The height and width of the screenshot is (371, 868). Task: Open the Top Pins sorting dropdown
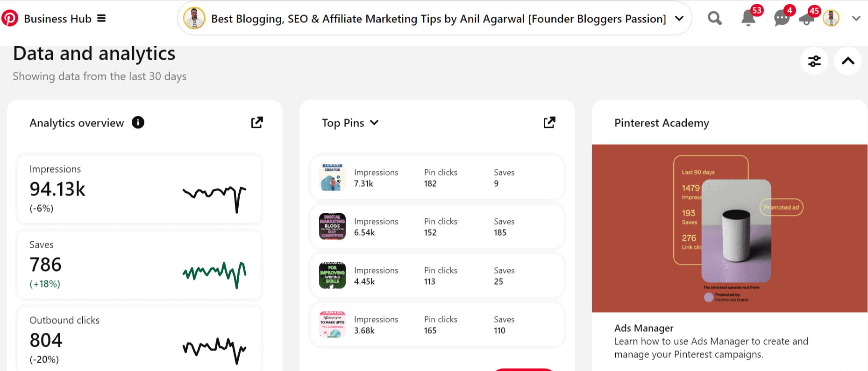coord(374,123)
